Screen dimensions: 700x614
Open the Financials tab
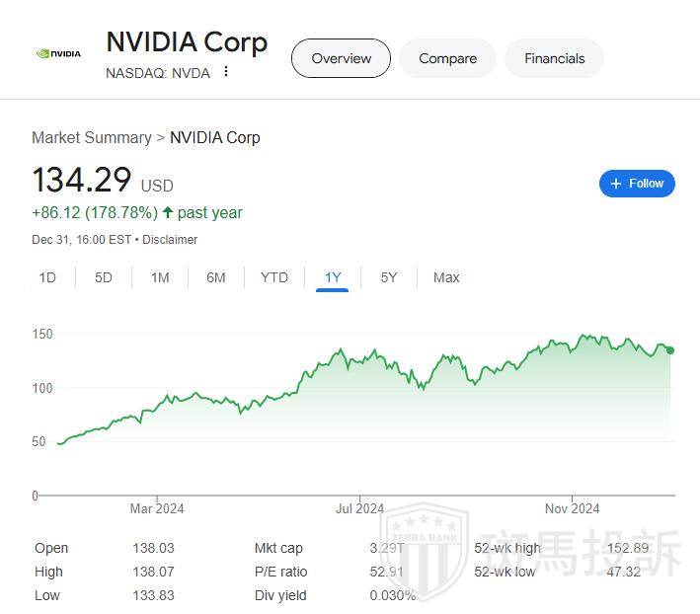tap(554, 58)
